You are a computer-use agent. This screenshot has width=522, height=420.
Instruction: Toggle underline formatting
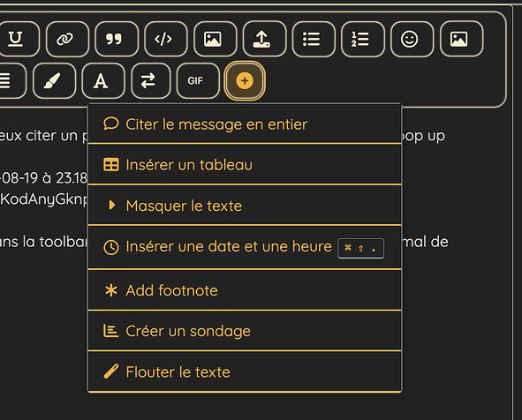(17, 39)
